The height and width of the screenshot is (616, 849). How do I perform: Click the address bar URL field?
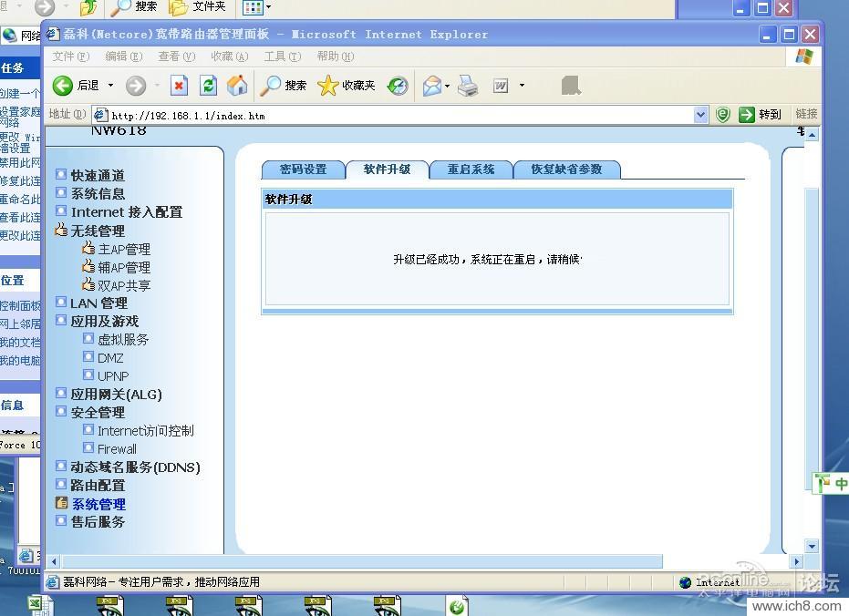click(392, 115)
